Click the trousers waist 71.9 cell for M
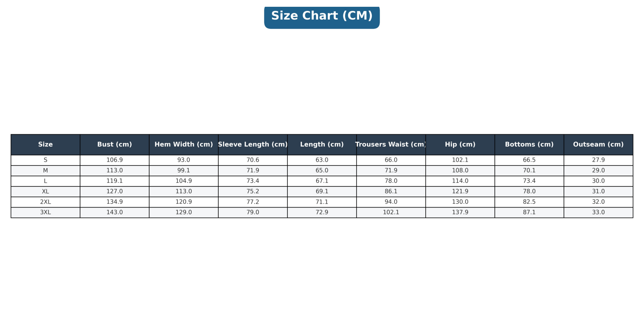 tap(391, 171)
